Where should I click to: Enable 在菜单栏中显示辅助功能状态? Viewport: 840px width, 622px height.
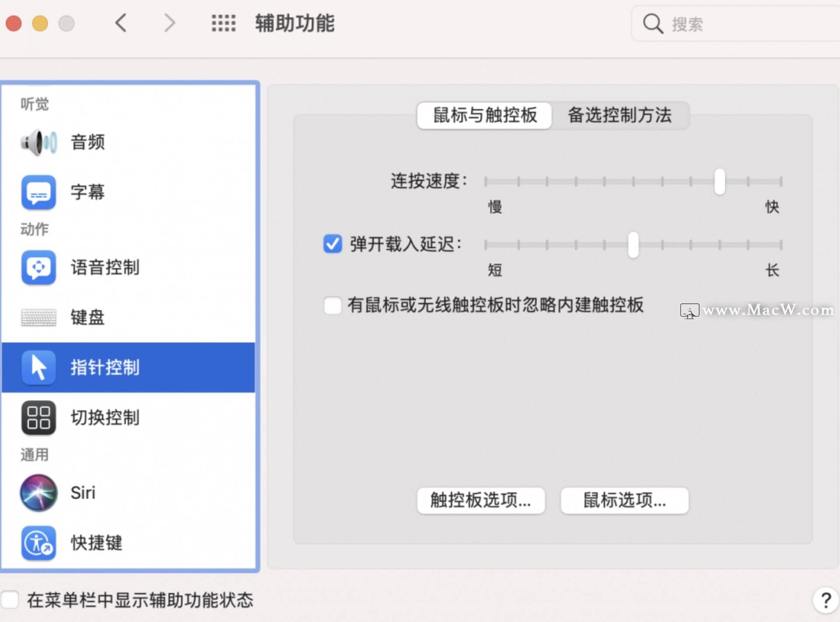click(x=11, y=600)
